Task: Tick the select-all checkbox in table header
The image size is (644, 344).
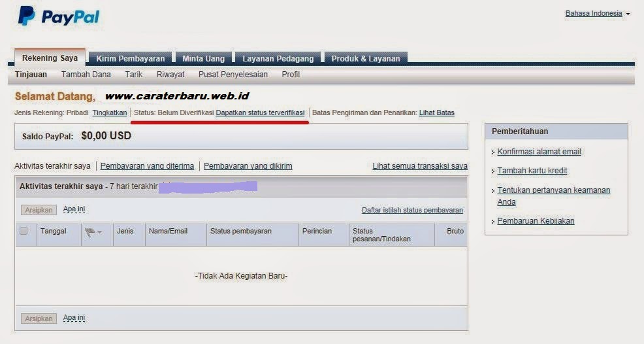Action: pyautogui.click(x=24, y=231)
